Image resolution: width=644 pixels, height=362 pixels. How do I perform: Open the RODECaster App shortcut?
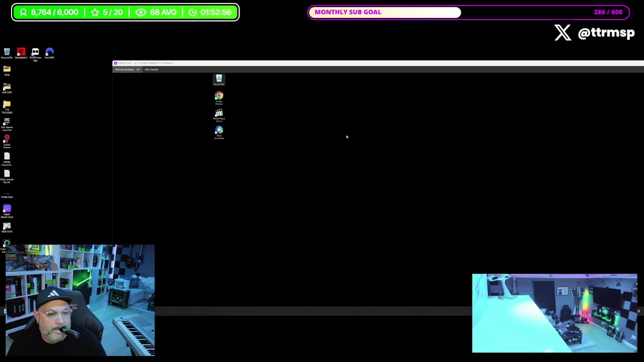pyautogui.click(x=35, y=54)
